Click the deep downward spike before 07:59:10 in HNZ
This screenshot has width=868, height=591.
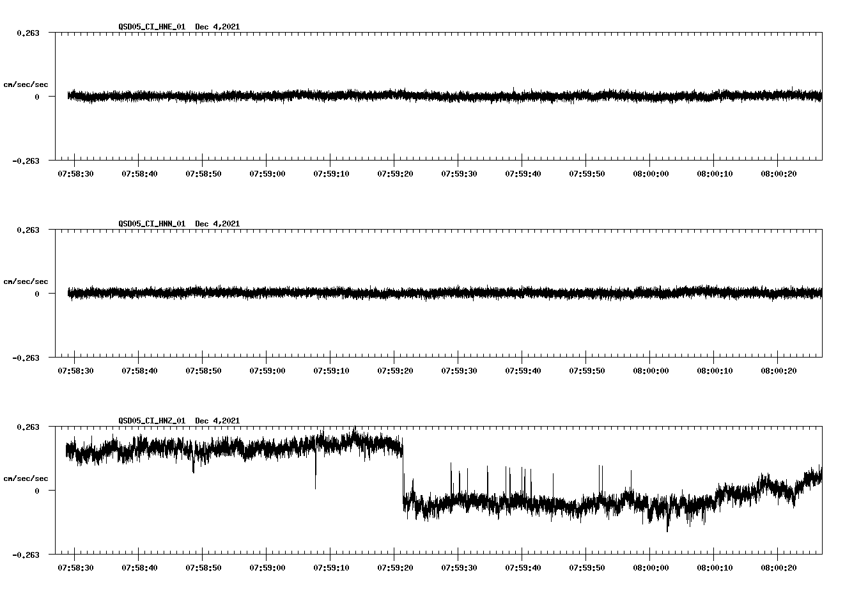tap(315, 467)
